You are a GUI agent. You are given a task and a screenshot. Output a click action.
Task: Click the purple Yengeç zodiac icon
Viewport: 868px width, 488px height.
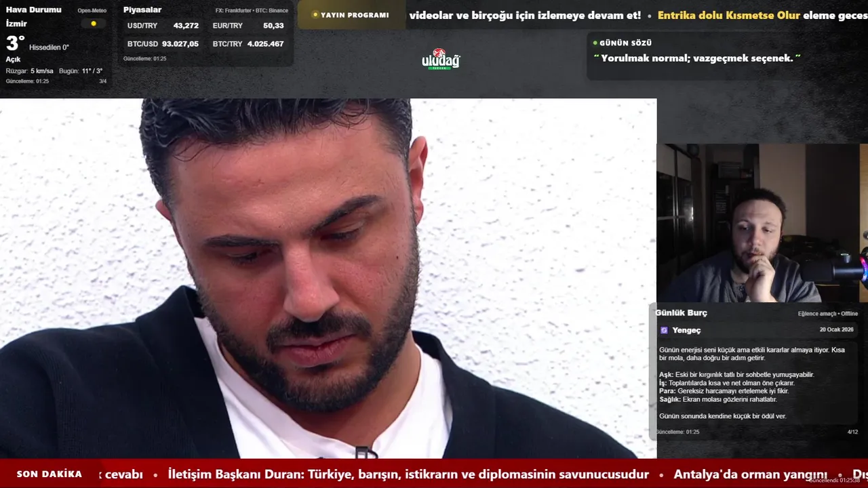(664, 330)
